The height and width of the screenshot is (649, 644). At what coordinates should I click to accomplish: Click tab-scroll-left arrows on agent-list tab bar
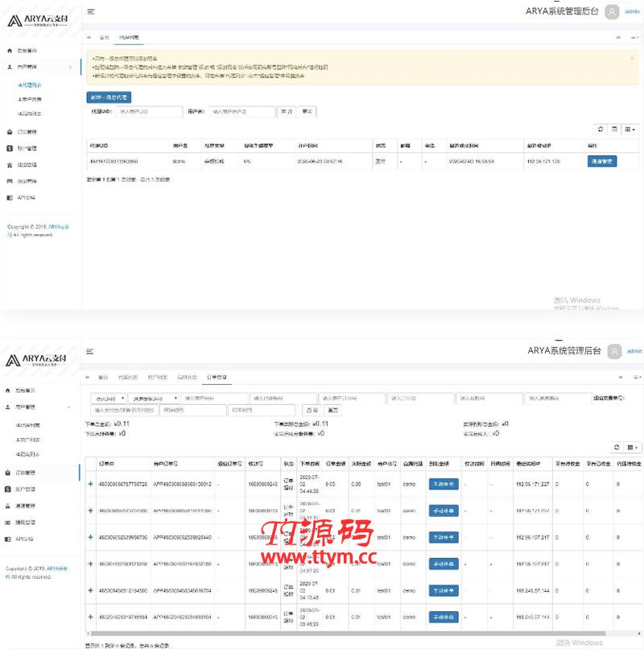[x=89, y=37]
